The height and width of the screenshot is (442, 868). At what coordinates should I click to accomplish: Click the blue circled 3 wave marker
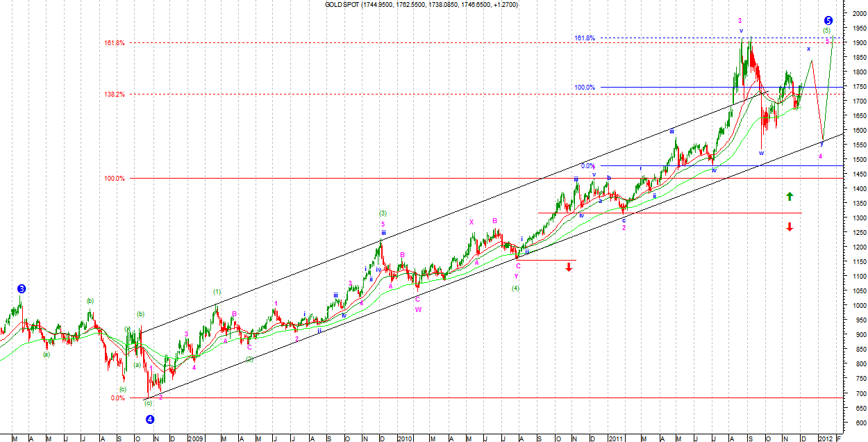(x=22, y=288)
